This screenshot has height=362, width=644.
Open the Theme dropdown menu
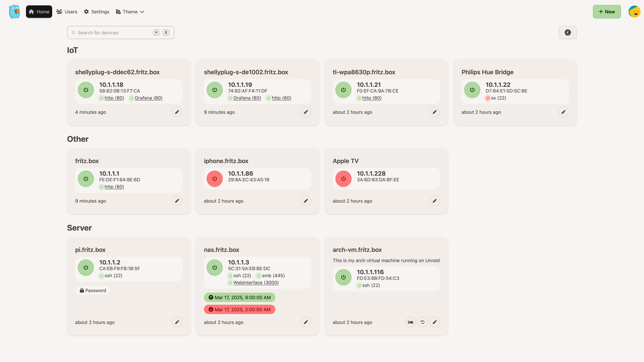coord(130,12)
